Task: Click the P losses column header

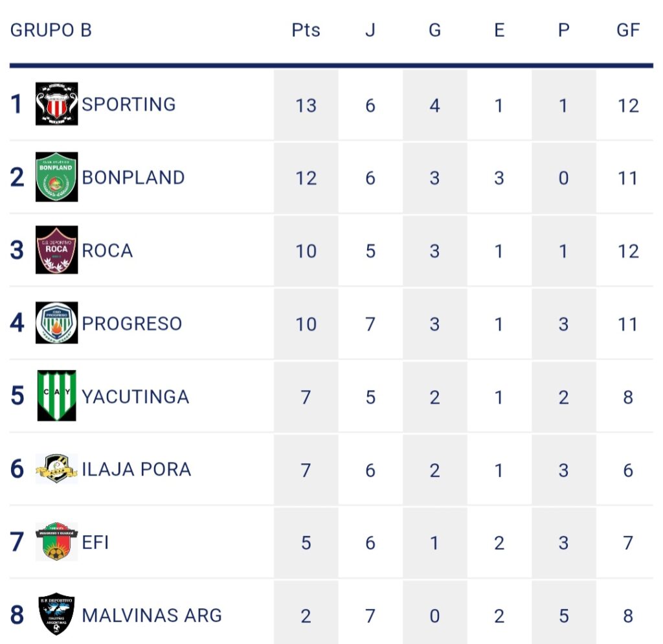Action: click(563, 30)
